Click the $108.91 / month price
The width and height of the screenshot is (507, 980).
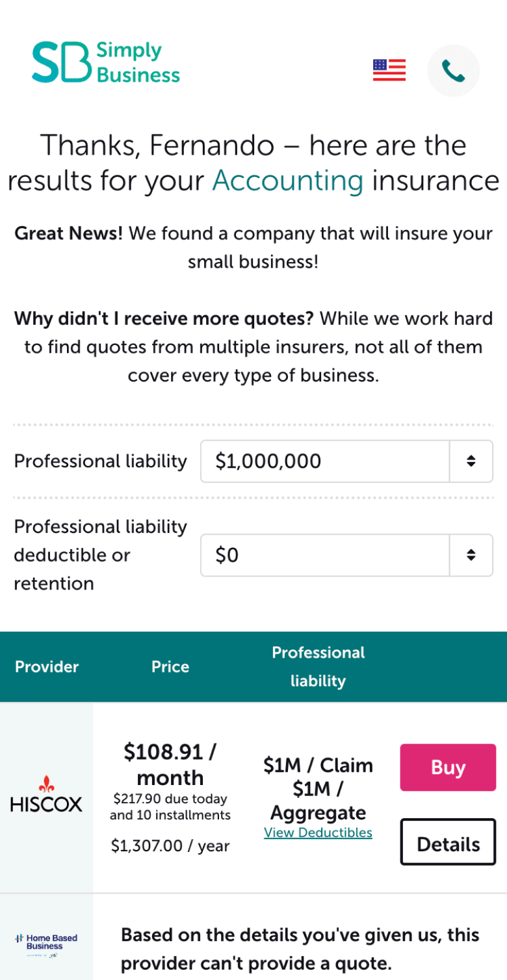pos(170,765)
